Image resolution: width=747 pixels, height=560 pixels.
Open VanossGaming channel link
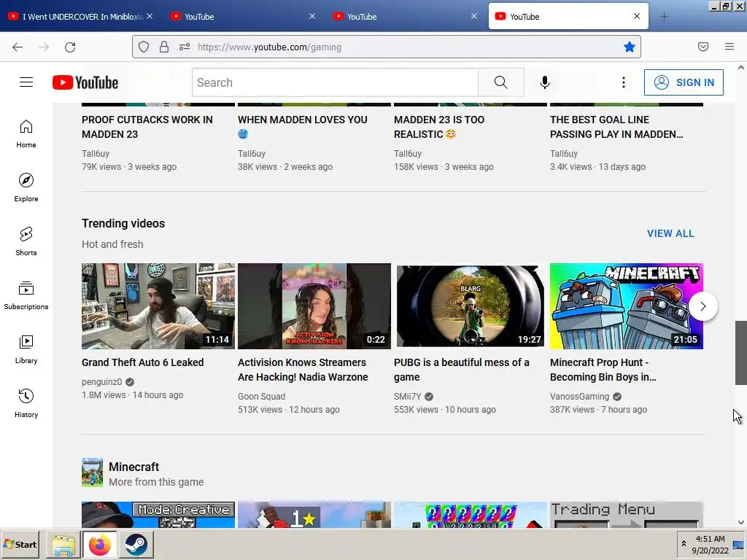pos(579,397)
